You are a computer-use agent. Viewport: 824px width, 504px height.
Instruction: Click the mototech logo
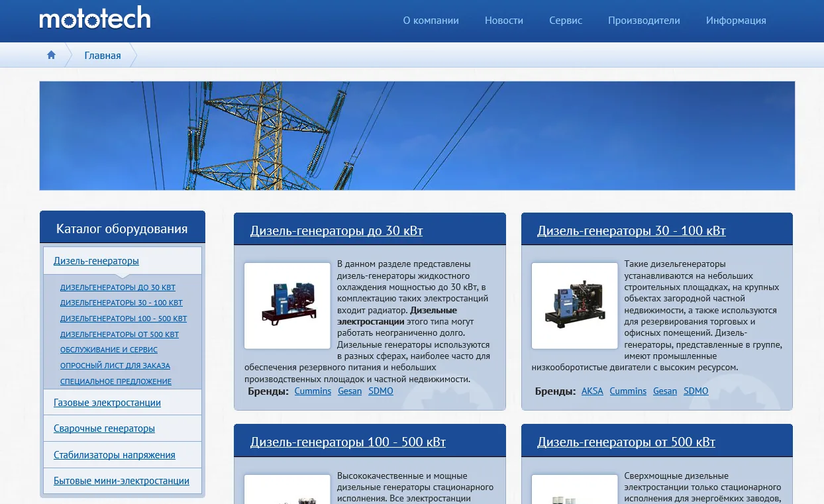click(x=95, y=18)
